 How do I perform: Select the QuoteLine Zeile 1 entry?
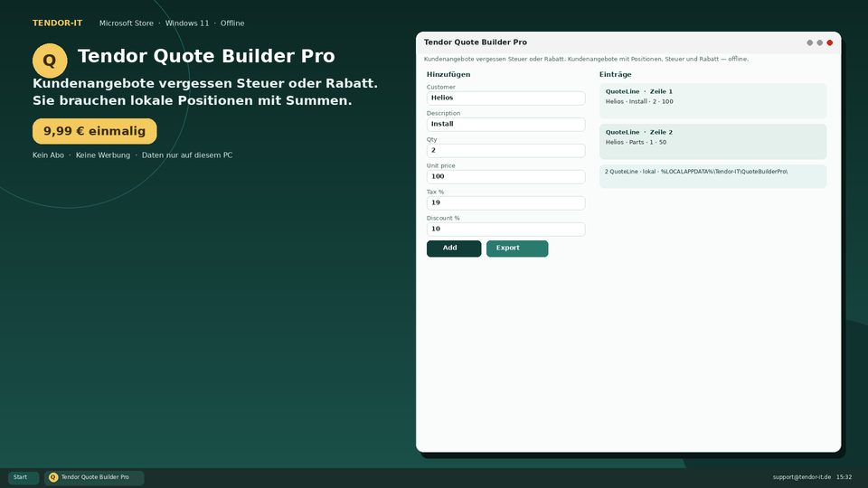pyautogui.click(x=712, y=100)
